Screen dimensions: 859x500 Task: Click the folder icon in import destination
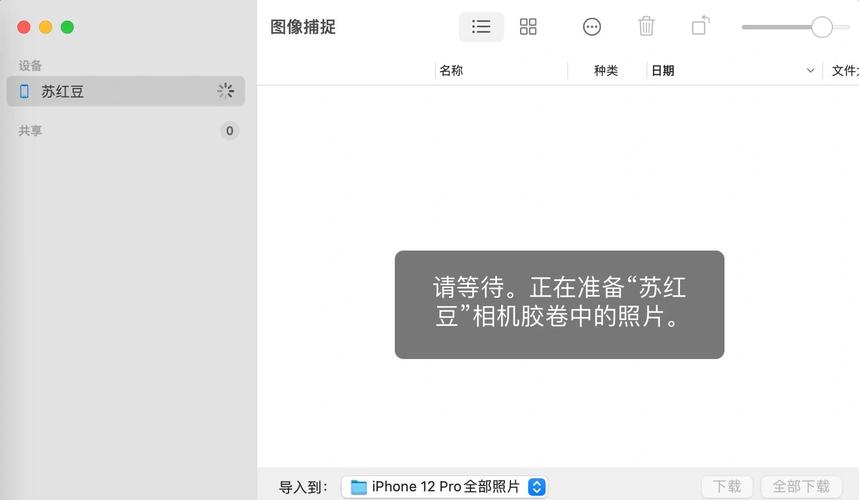359,487
